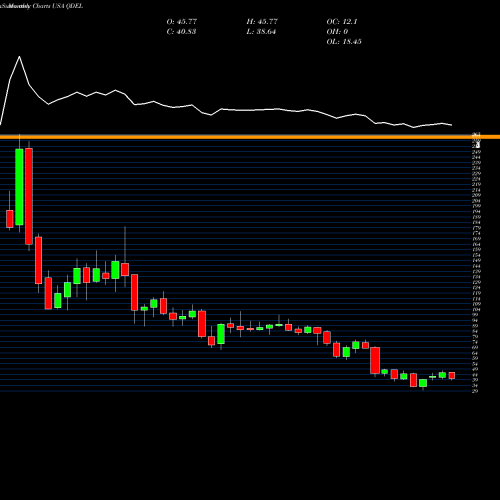This screenshot has height=500, width=500.
Task: Click the orange horizontal level line
Action: click(250, 137)
